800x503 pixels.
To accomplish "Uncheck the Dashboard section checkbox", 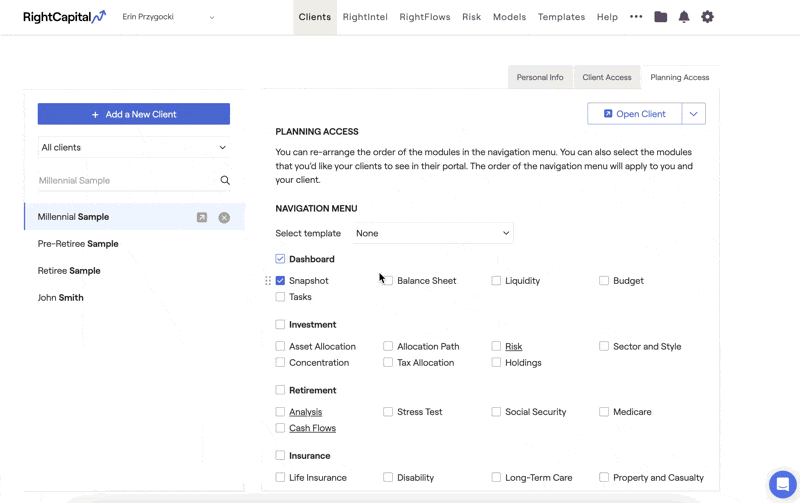I will click(280, 259).
